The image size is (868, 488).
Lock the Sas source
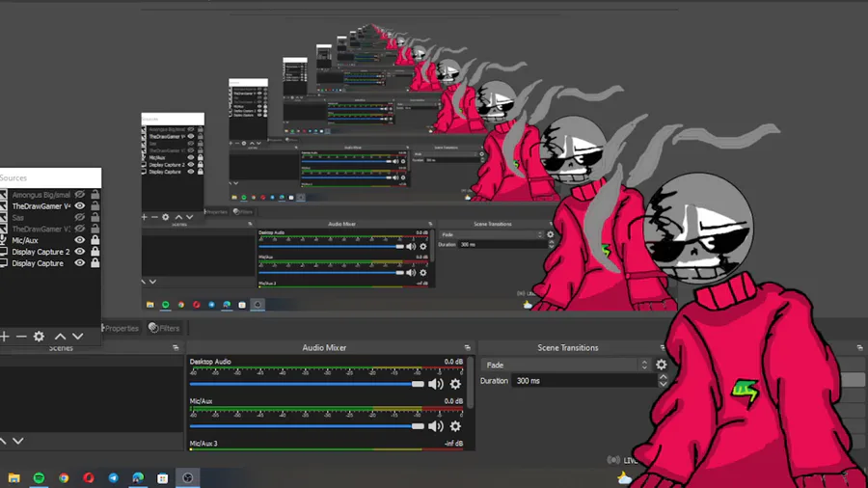[x=95, y=217]
